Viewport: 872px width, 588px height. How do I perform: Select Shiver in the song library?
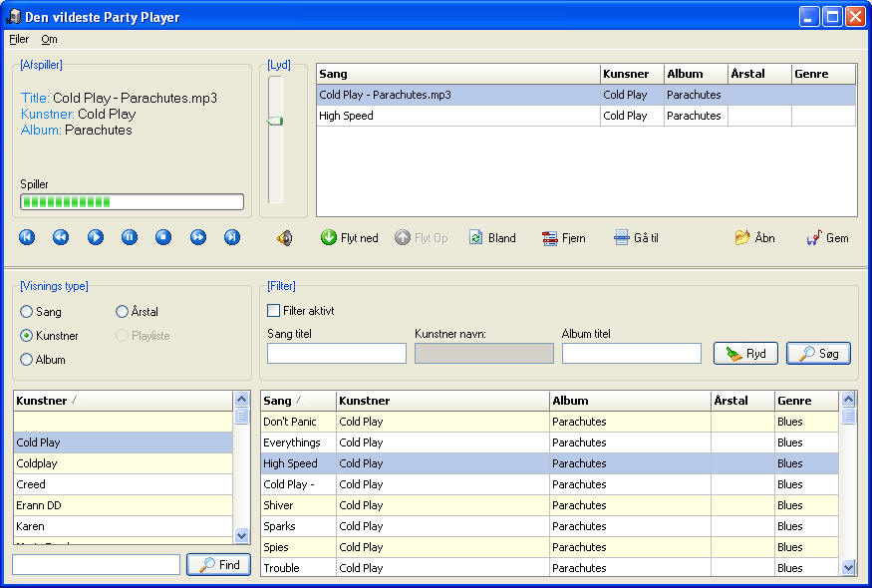click(549, 505)
